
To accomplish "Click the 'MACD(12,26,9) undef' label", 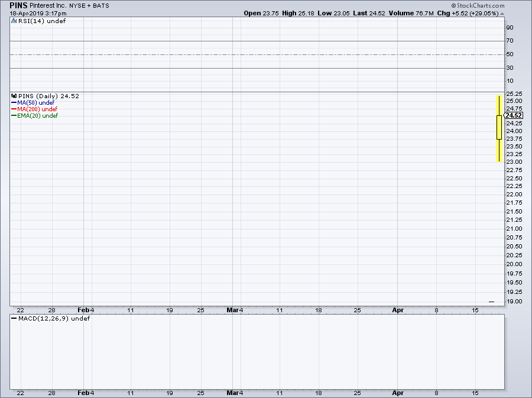I will pyautogui.click(x=54, y=318).
